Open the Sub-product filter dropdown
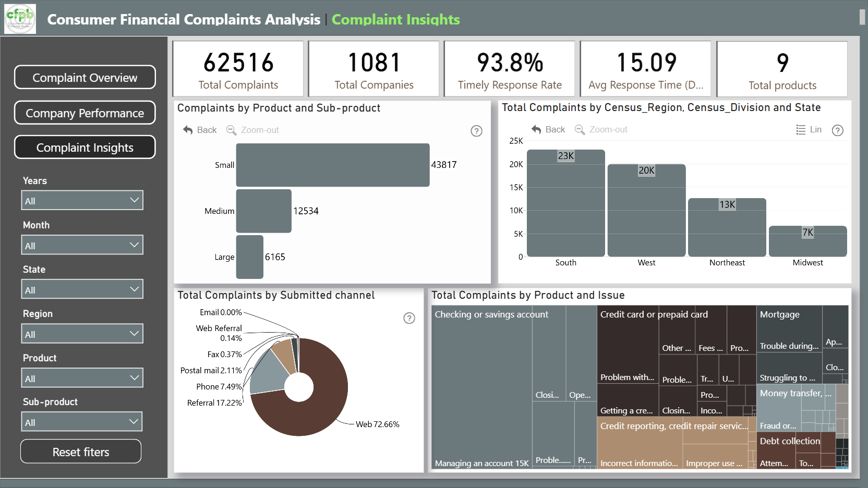The height and width of the screenshot is (488, 868). (x=82, y=422)
